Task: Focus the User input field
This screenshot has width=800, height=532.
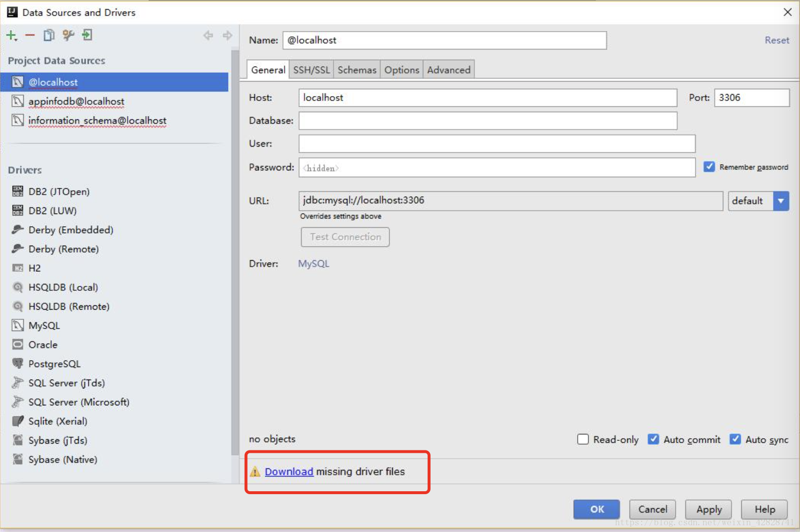Action: [x=497, y=144]
